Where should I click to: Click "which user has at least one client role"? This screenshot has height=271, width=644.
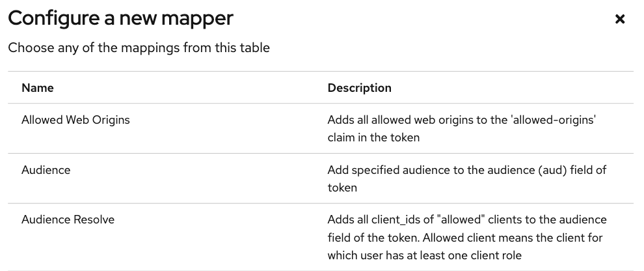424,255
